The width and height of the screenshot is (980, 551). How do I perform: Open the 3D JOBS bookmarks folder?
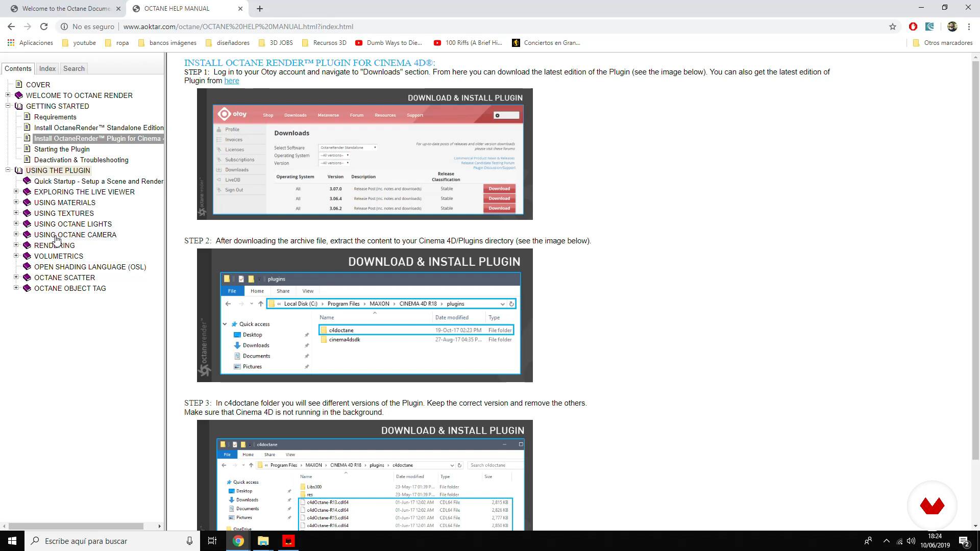(x=276, y=43)
